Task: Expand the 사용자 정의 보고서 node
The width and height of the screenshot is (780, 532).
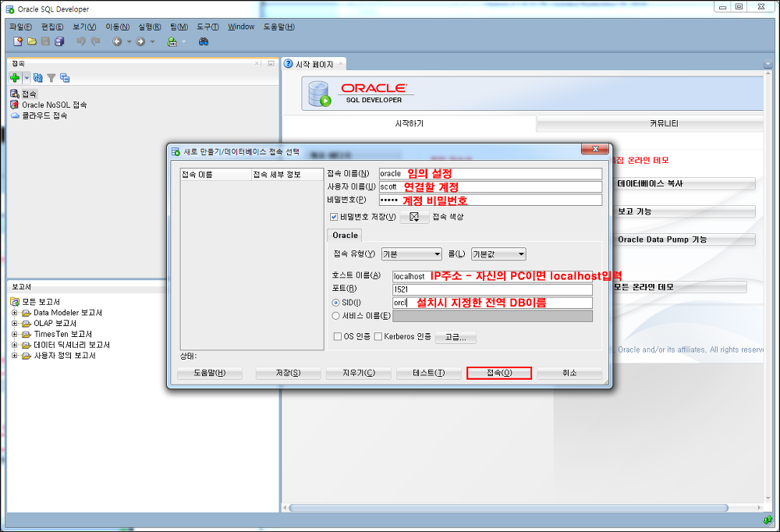Action: (14, 356)
